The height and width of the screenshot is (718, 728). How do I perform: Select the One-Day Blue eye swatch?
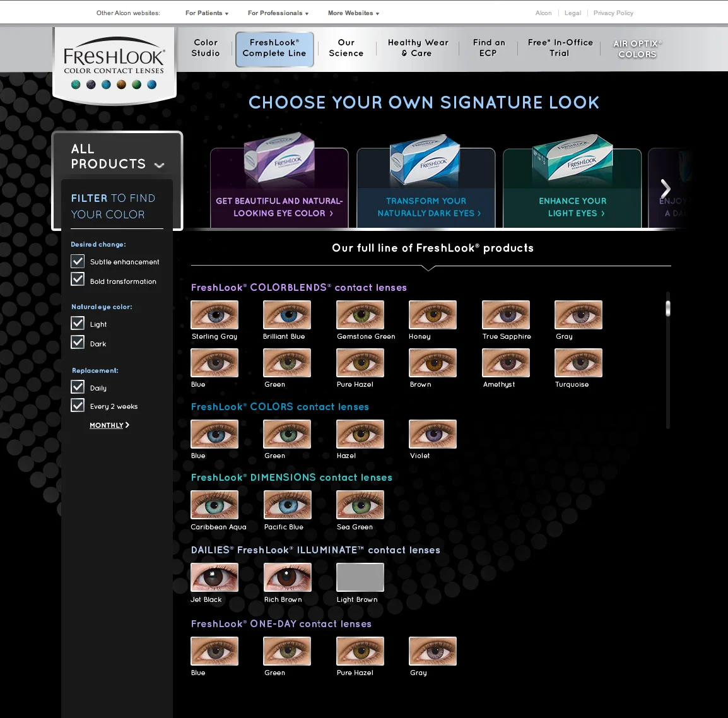[214, 651]
